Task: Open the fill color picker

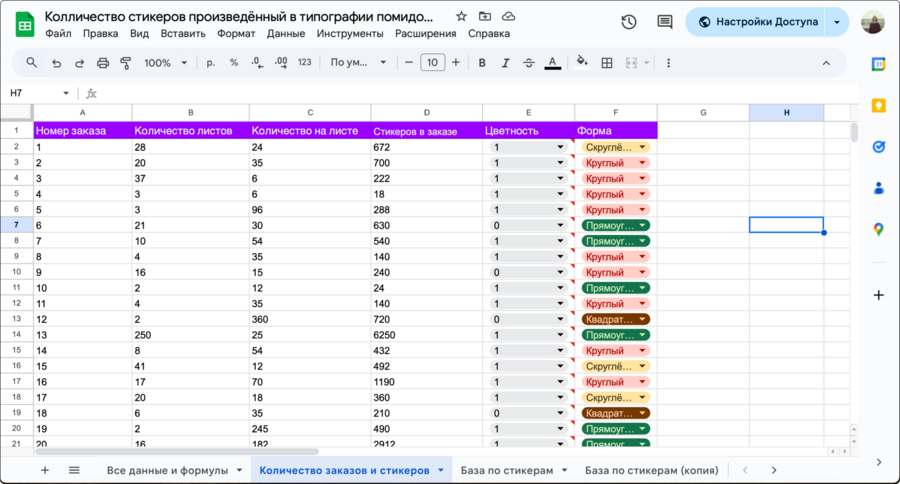Action: click(582, 63)
